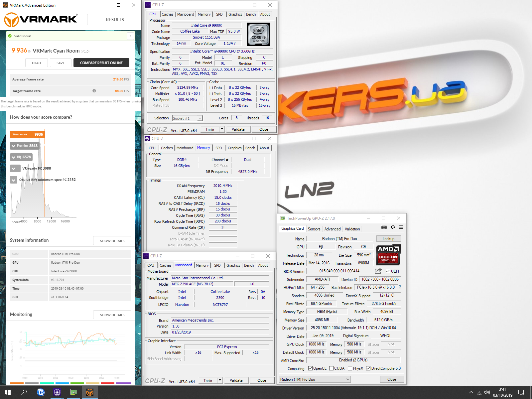Click Validate in top CPU-Z window
The height and width of the screenshot is (399, 532).
click(238, 129)
